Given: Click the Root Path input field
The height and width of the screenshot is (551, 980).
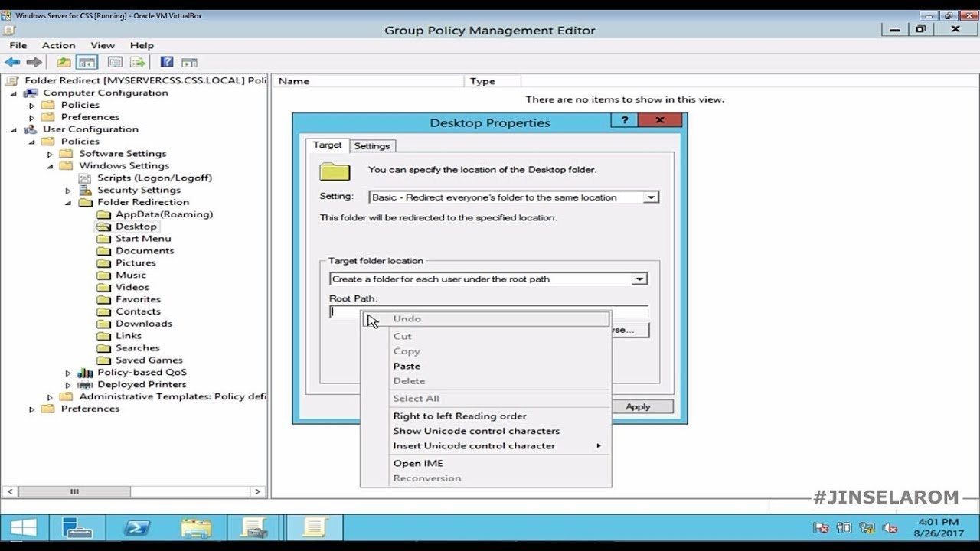Looking at the screenshot, I should 488,311.
